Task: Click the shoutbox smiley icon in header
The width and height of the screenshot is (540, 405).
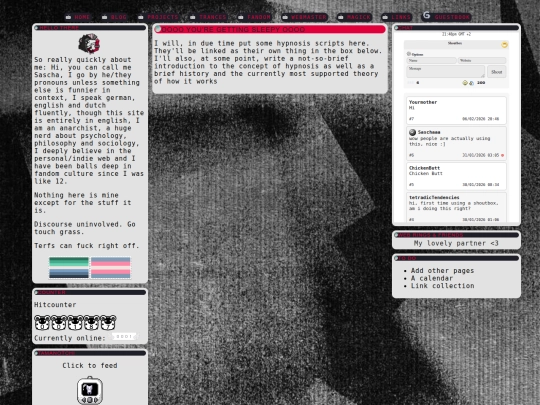Action: click(504, 45)
